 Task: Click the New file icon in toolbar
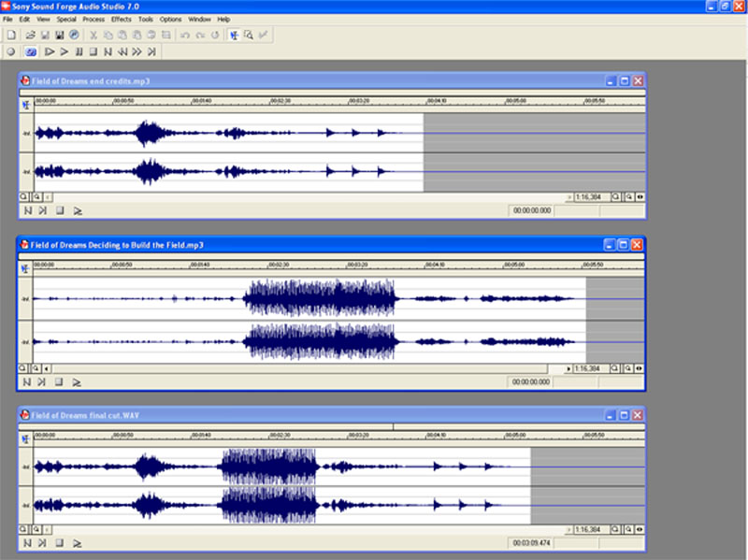[11, 35]
